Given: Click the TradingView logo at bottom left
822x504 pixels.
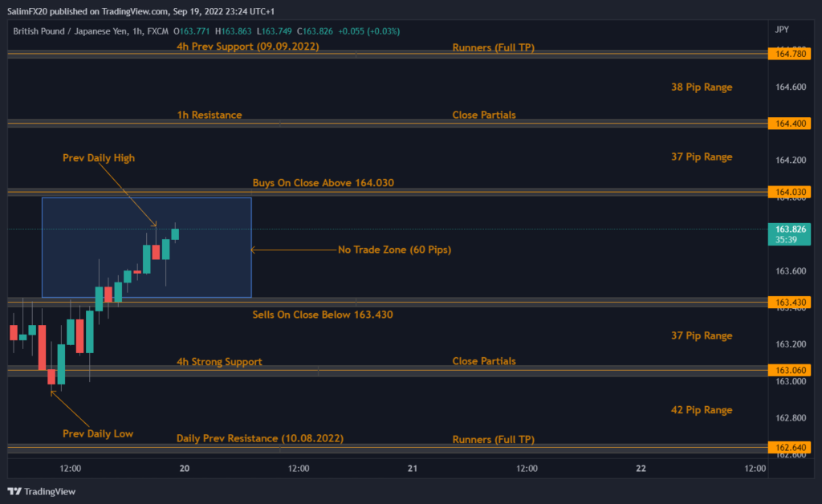Looking at the screenshot, I should click(x=41, y=491).
